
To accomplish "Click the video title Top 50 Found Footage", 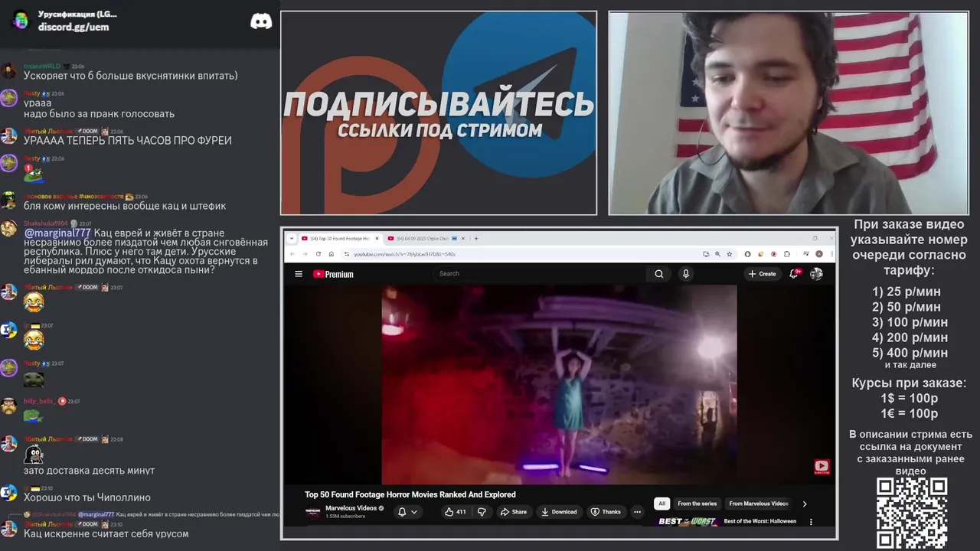I will coord(410,494).
